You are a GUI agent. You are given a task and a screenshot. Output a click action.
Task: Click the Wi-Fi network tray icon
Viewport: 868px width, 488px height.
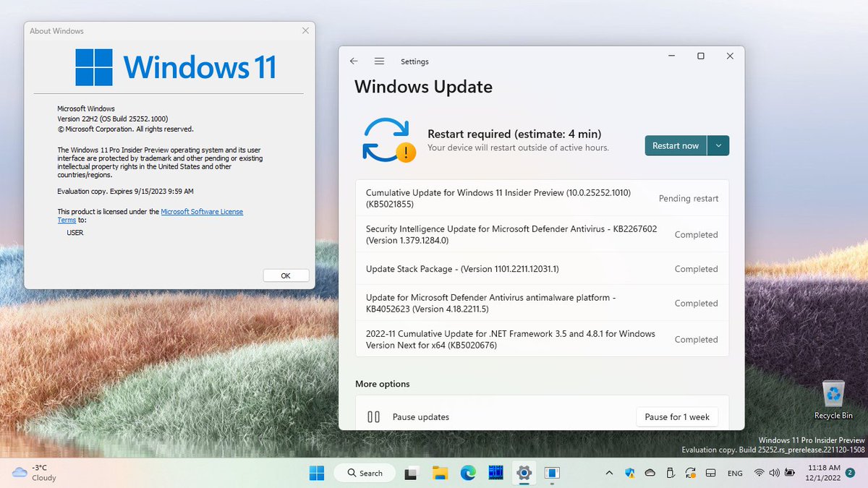759,473
